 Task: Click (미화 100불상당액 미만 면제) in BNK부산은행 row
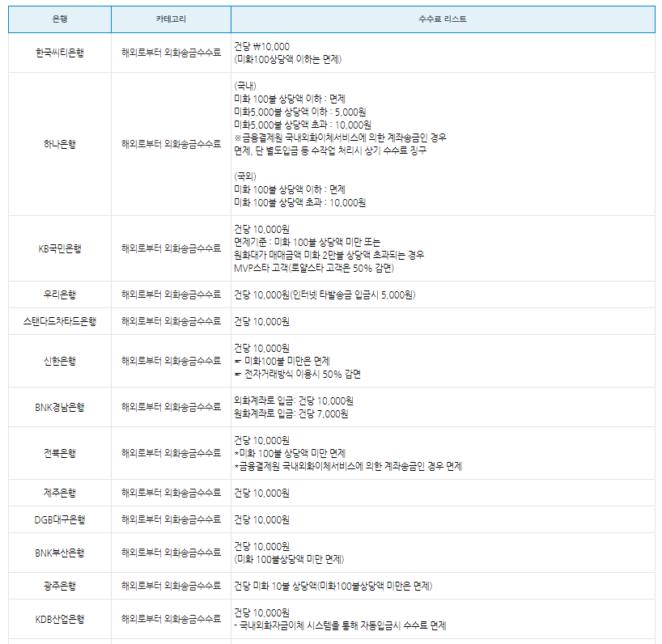(x=289, y=559)
